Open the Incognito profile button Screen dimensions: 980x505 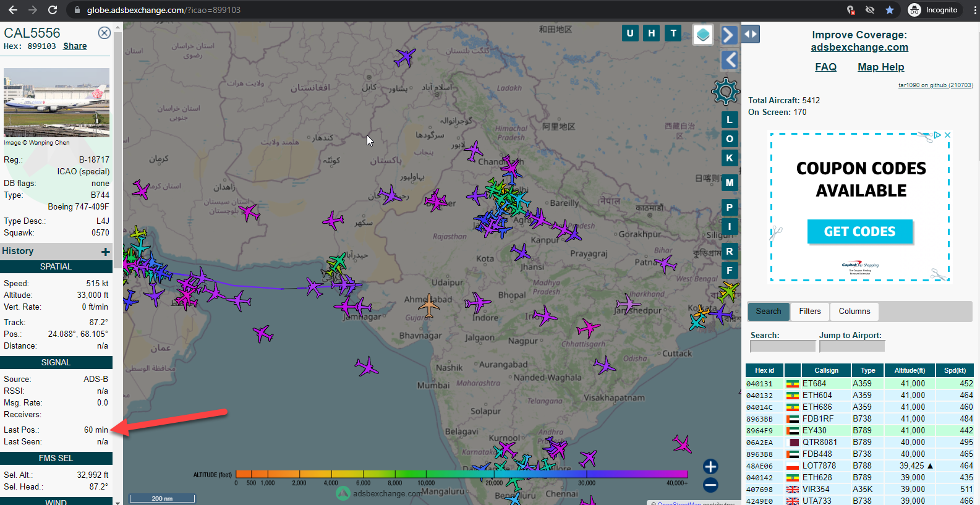tap(933, 10)
